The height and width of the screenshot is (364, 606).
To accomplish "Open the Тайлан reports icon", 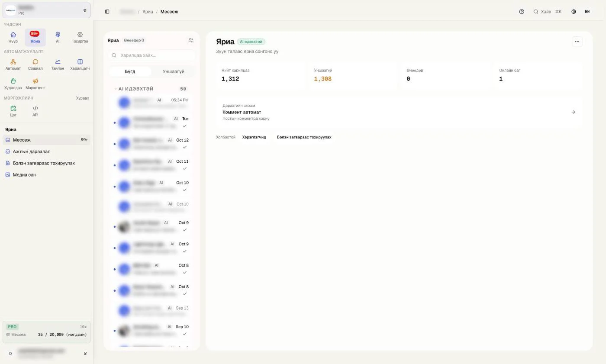I will tap(58, 64).
